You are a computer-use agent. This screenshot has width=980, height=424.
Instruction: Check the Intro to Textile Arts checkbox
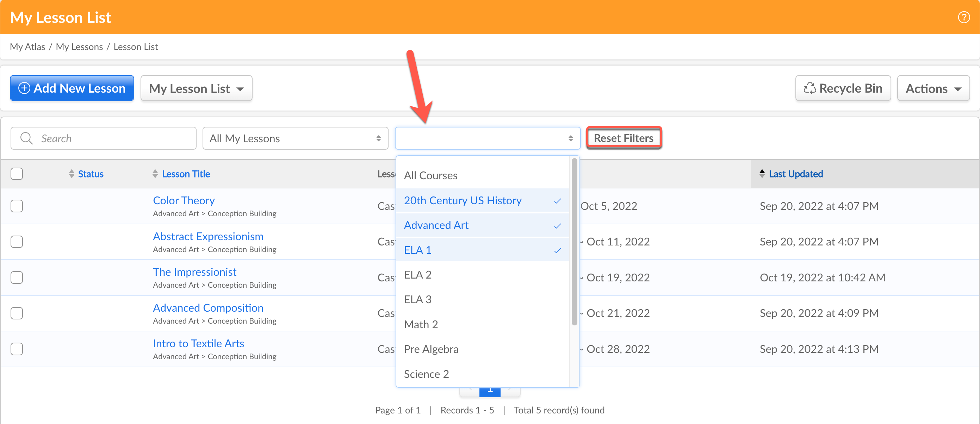click(17, 349)
